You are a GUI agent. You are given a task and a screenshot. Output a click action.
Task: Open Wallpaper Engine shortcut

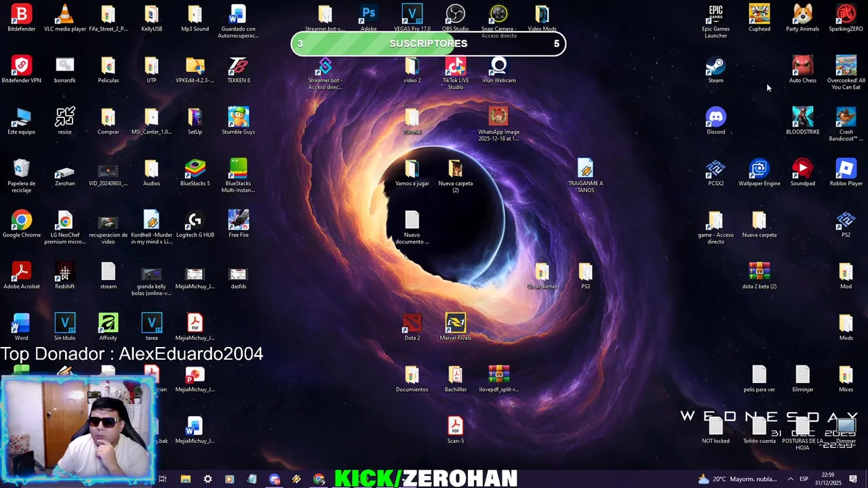click(759, 173)
